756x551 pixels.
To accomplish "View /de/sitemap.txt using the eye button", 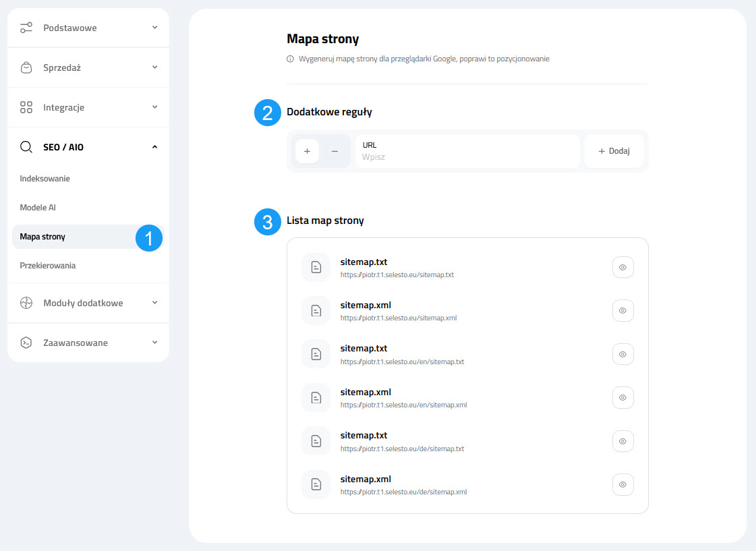I will click(x=622, y=441).
